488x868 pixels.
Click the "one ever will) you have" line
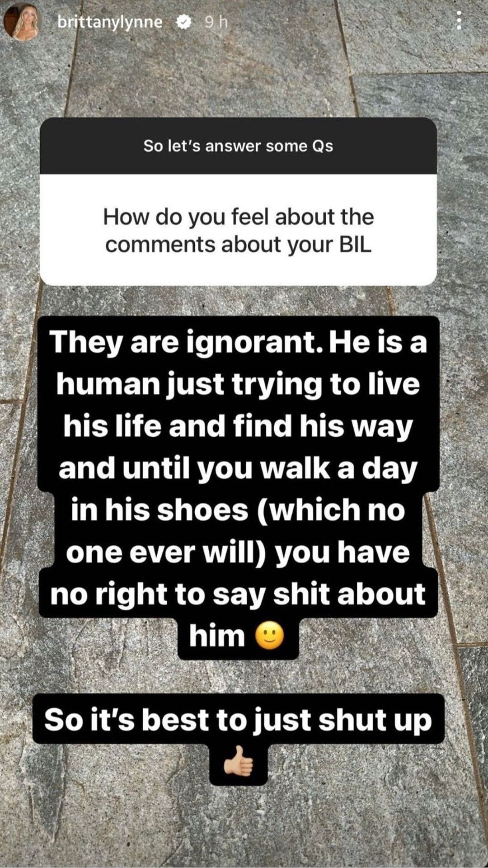(x=238, y=552)
